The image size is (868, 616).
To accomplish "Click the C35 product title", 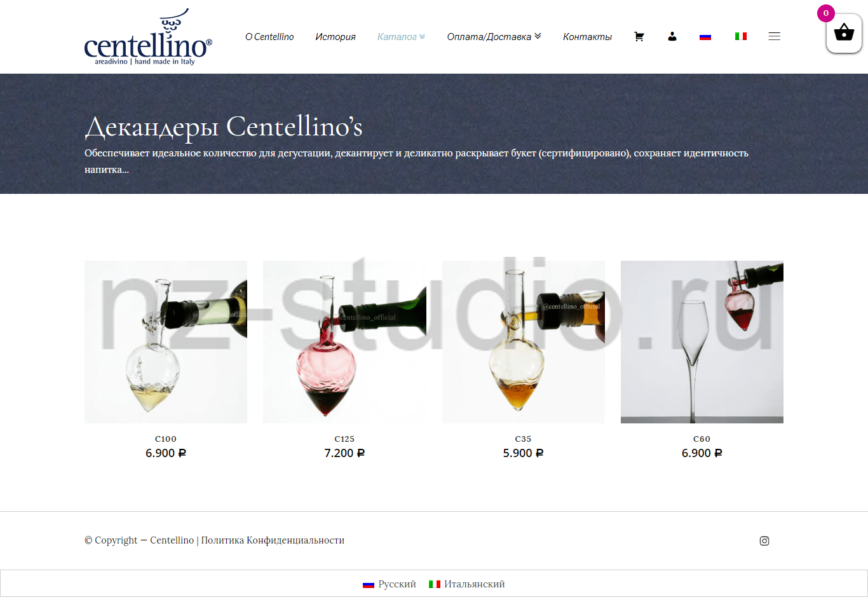I will coord(523,439).
